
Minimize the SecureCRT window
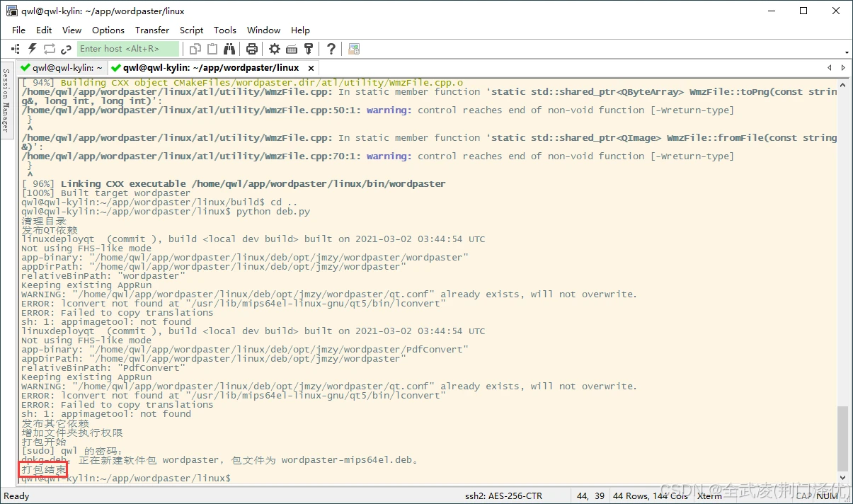[770, 11]
